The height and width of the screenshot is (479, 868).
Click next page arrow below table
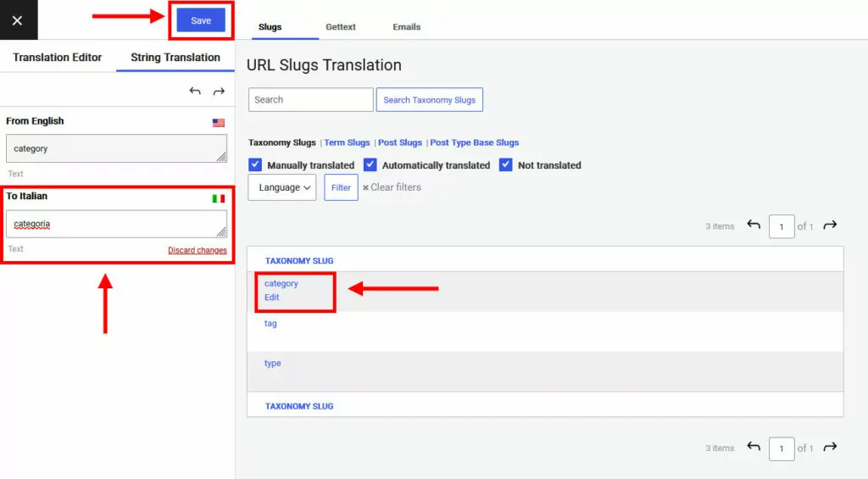point(830,448)
